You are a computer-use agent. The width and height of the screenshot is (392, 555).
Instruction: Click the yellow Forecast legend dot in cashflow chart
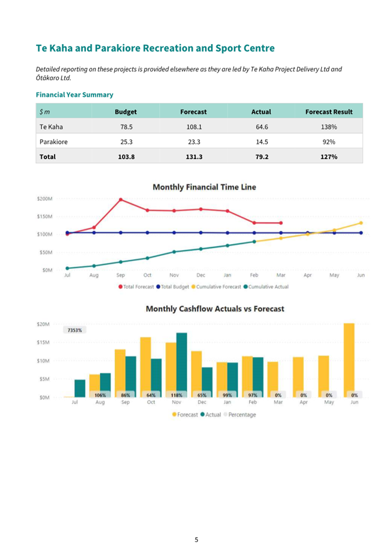[x=174, y=414]
